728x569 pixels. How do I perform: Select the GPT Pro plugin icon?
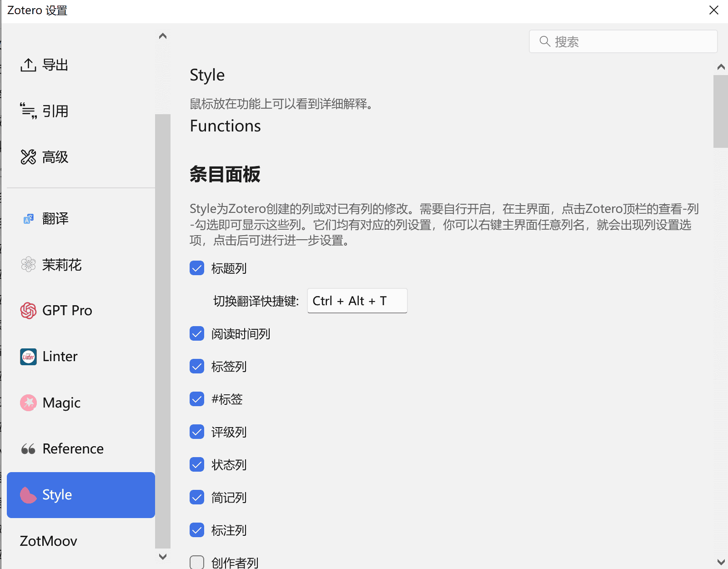28,310
